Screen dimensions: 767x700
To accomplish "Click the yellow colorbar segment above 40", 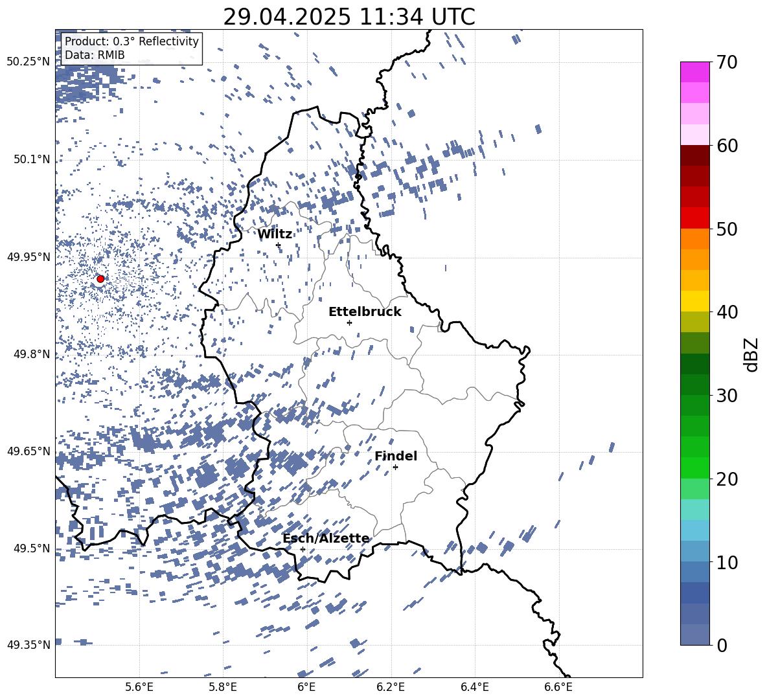I will pos(694,302).
